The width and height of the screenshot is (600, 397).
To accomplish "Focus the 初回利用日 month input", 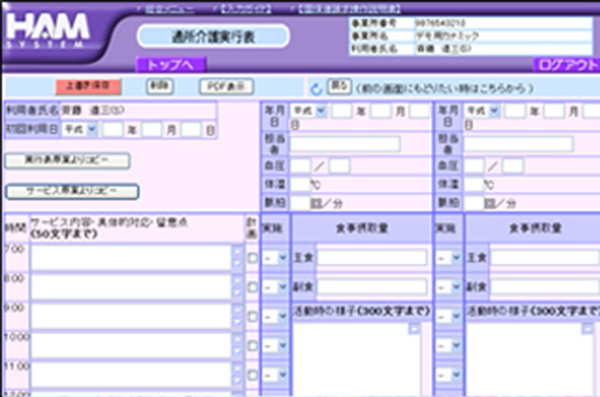I will (152, 130).
